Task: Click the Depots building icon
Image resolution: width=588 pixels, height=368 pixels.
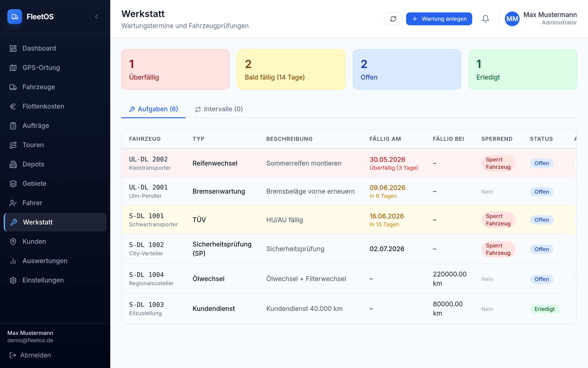Action: [13, 164]
